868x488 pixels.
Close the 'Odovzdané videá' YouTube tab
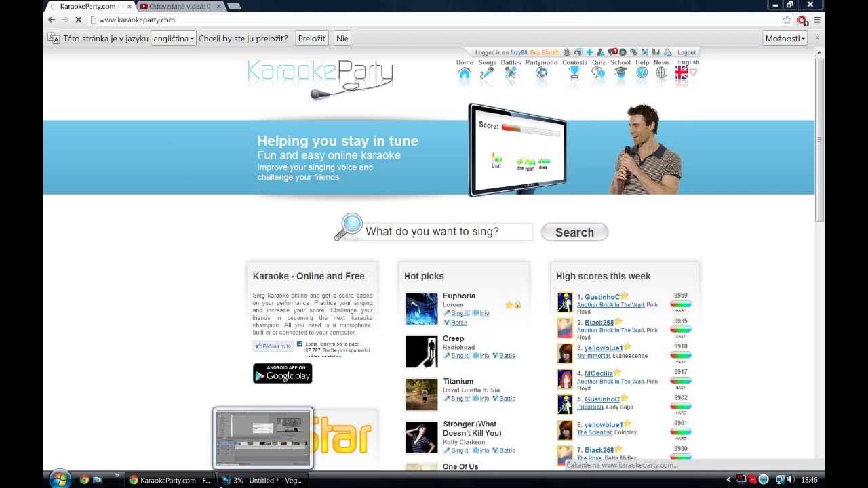(x=218, y=6)
